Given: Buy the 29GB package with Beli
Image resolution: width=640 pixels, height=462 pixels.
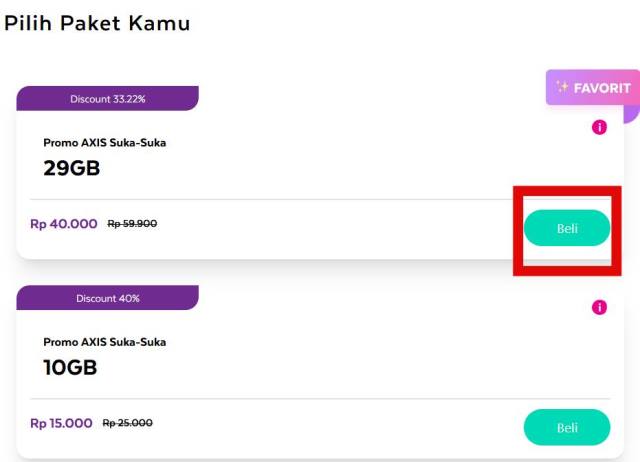Looking at the screenshot, I should 567,228.
